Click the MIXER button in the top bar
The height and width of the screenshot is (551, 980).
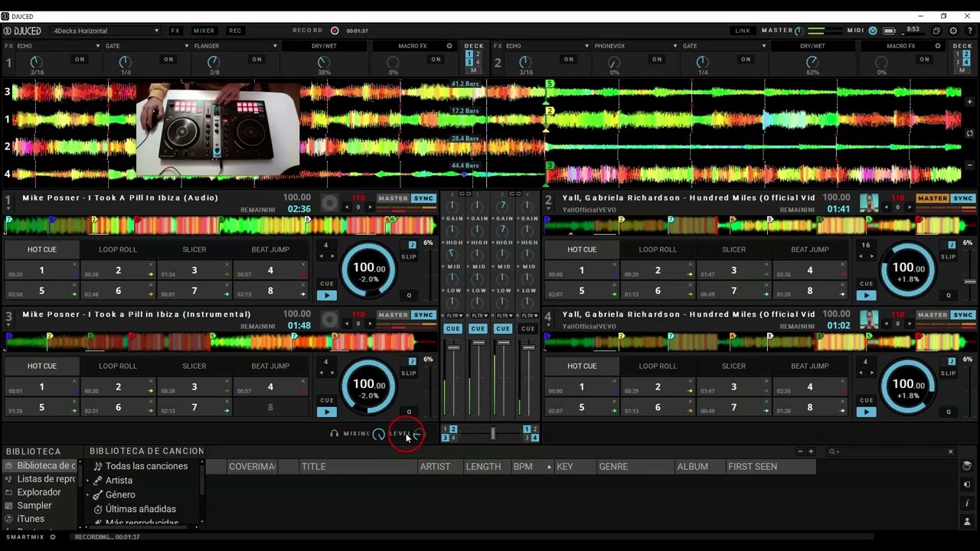[x=204, y=31]
